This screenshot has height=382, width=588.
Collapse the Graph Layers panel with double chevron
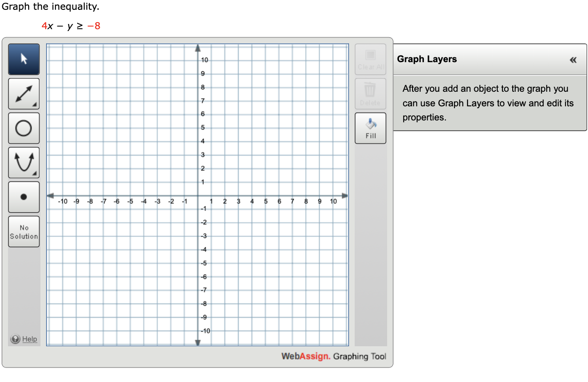[x=573, y=60]
